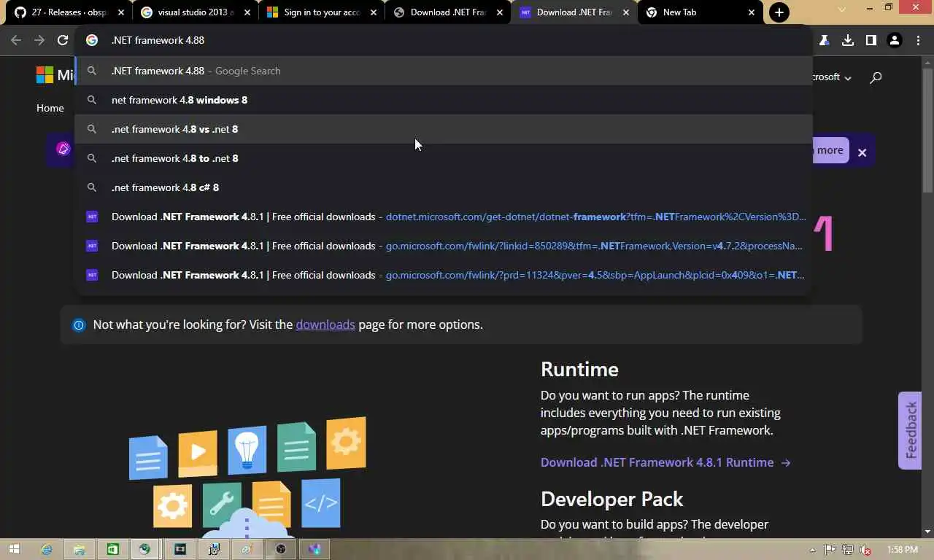
Task: Click 'Download .NET Framework 4.8.1 Runtime' link
Action: coord(665,462)
